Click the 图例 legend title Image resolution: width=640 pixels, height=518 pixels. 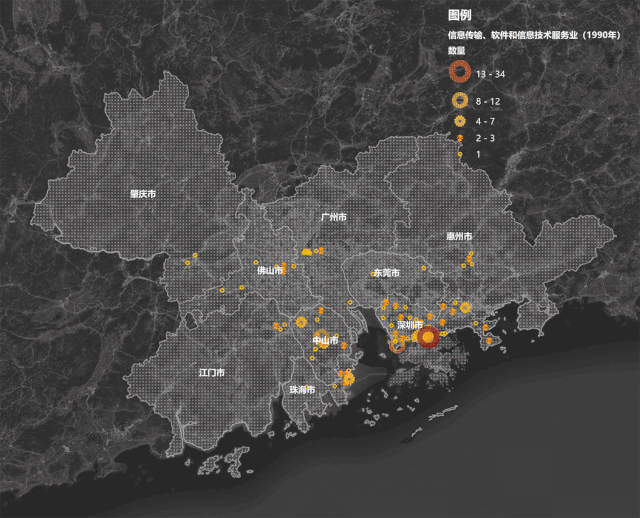[460, 16]
